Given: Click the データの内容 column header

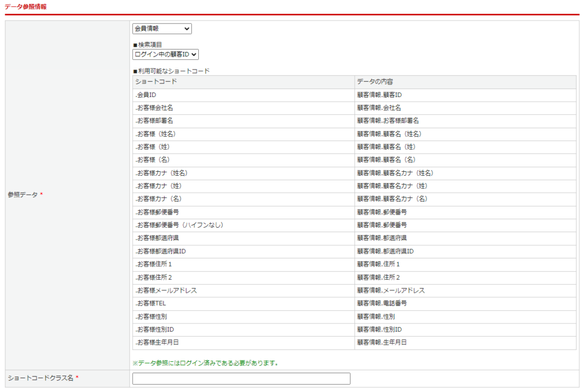Looking at the screenshot, I should click(x=375, y=82).
